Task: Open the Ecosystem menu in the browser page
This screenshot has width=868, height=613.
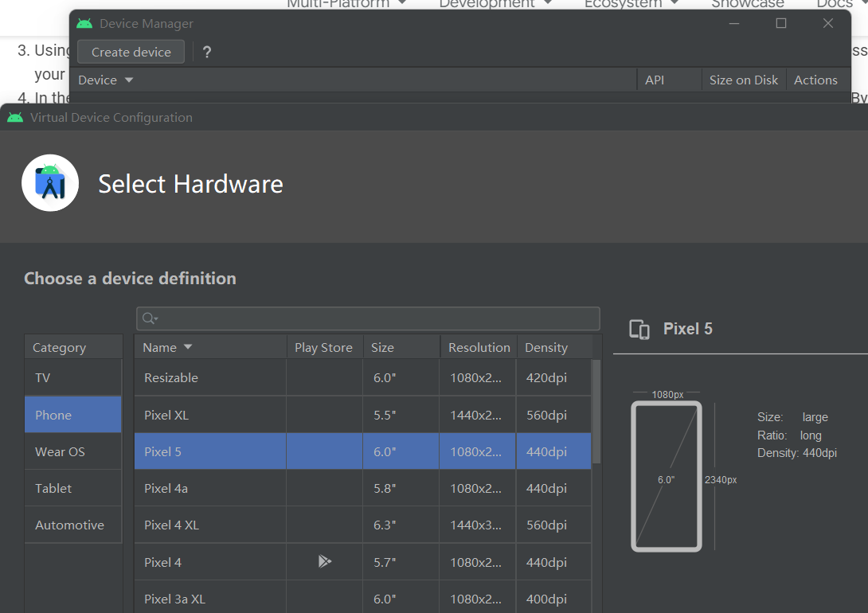Action: 631,3
